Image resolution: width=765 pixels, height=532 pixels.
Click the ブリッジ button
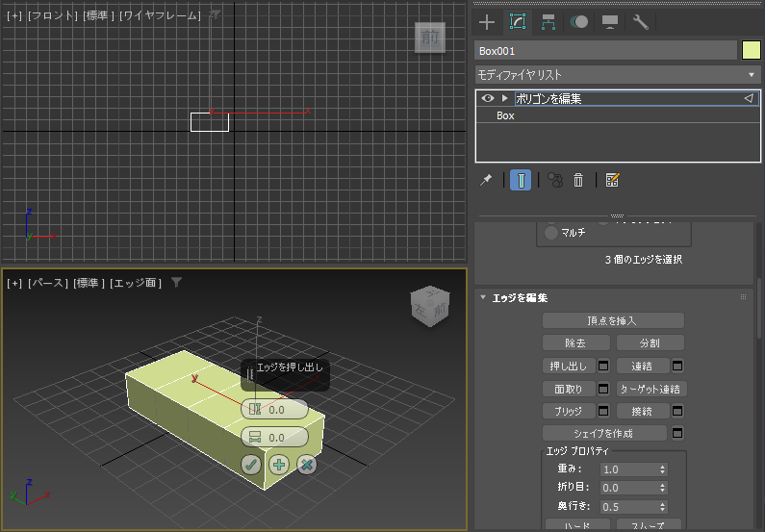(569, 411)
